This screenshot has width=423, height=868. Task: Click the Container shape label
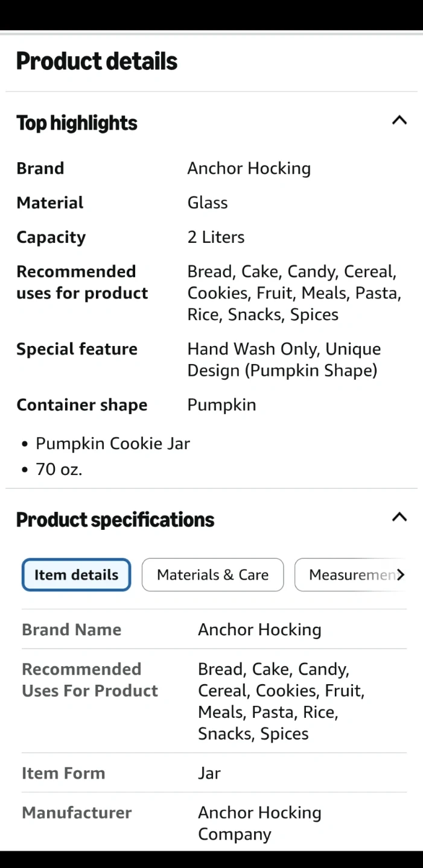pyautogui.click(x=81, y=405)
